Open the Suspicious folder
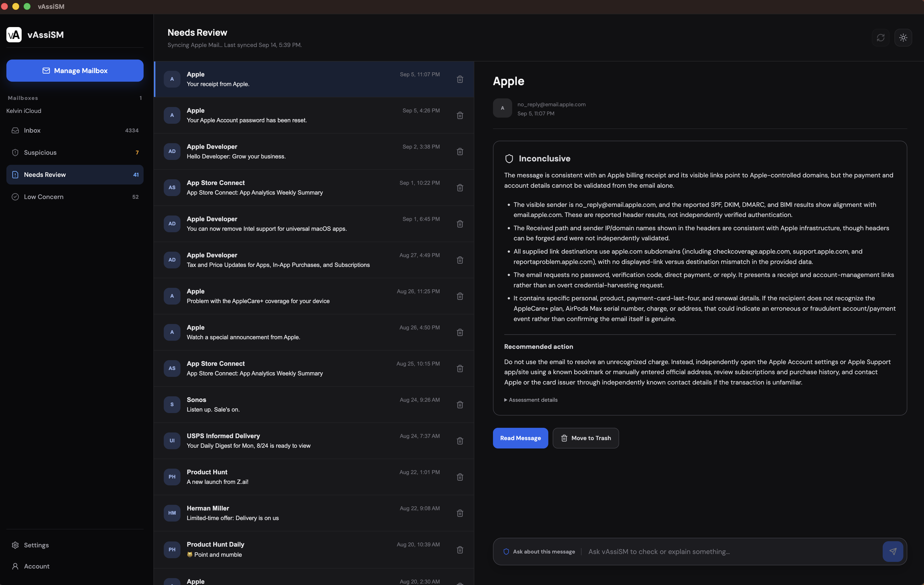This screenshot has width=924, height=585. (75, 152)
